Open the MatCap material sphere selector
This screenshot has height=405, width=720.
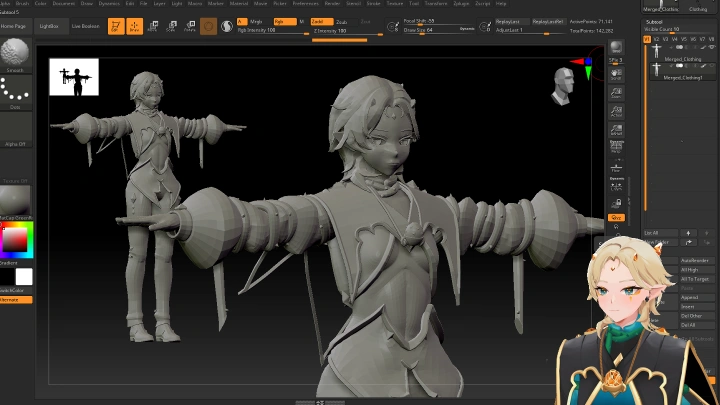click(x=15, y=202)
